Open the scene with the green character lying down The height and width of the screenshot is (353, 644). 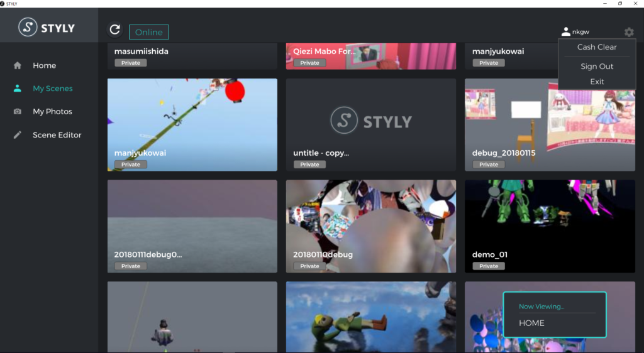[x=371, y=317]
